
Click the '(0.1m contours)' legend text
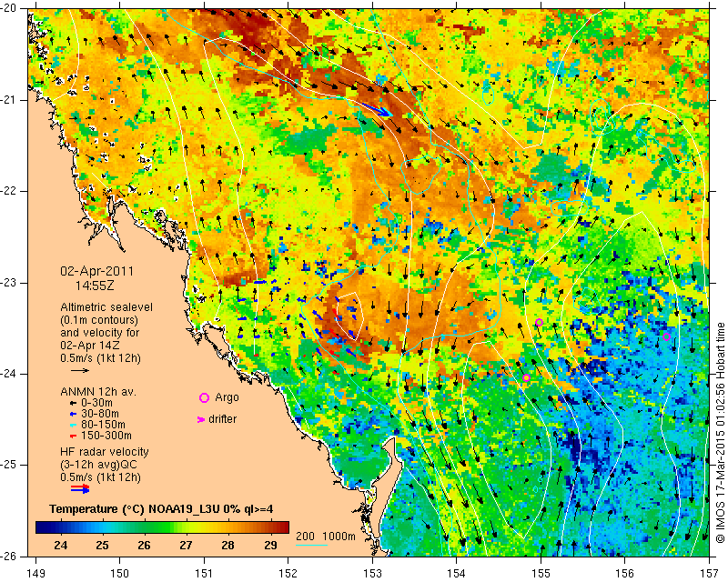tap(99, 320)
